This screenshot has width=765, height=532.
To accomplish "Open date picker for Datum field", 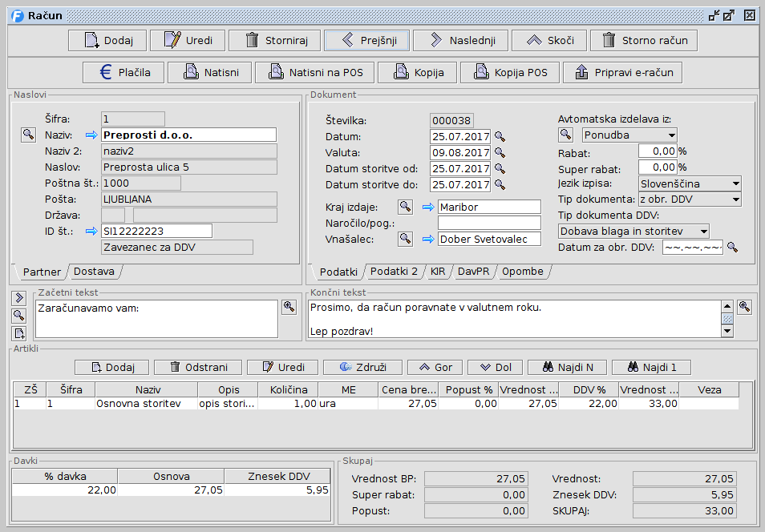I will click(x=500, y=136).
